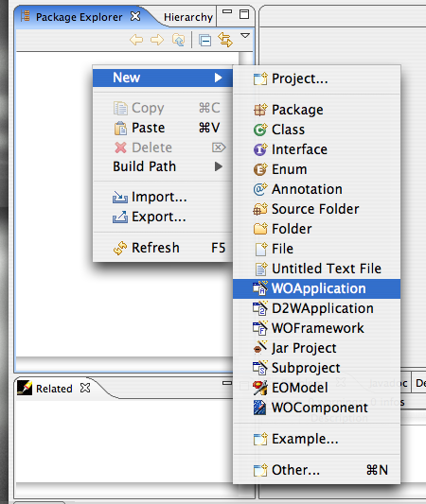The height and width of the screenshot is (504, 426).
Task: Click the WOComponent icon
Action: click(x=259, y=408)
